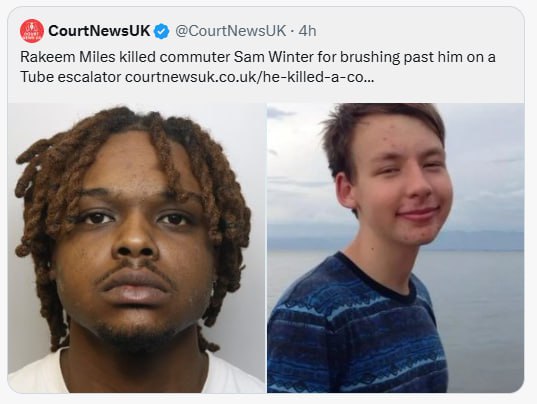537x404 pixels.
Task: Select the words 'Tube escalator' in the tweet
Action: point(71,77)
